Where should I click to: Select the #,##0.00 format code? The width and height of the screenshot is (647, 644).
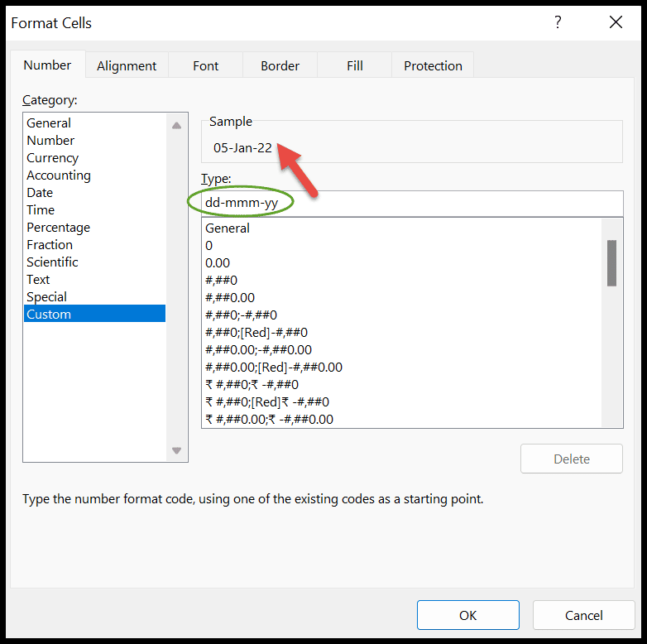tap(401, 298)
